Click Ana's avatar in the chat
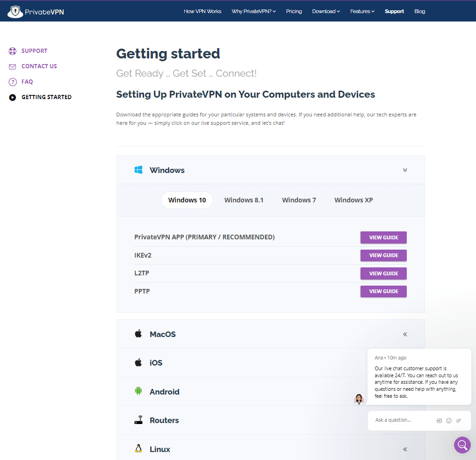This screenshot has height=460, width=476. point(359,399)
